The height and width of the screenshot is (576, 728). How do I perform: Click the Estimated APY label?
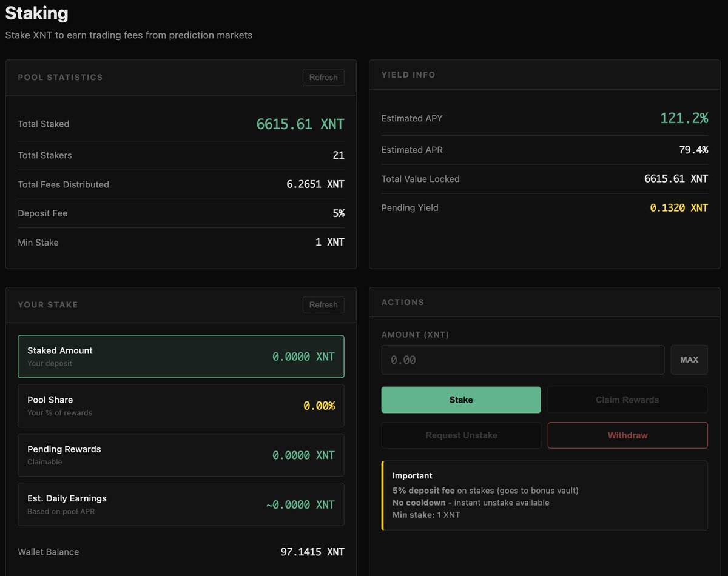tap(412, 118)
